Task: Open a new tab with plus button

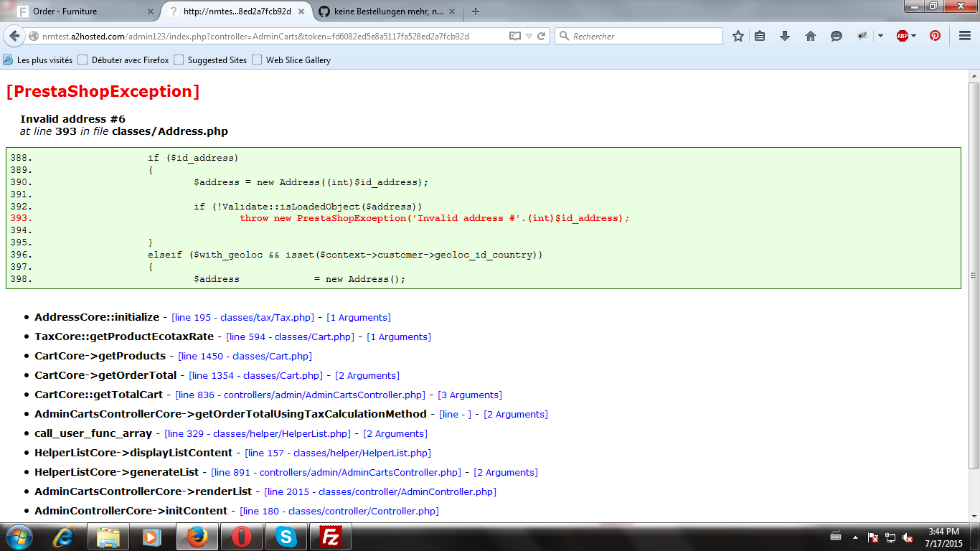Action: click(x=476, y=11)
